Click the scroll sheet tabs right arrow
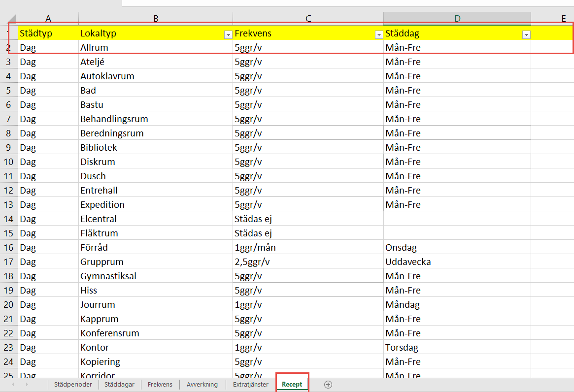Viewport: 574px width, 392px height. coord(27,385)
